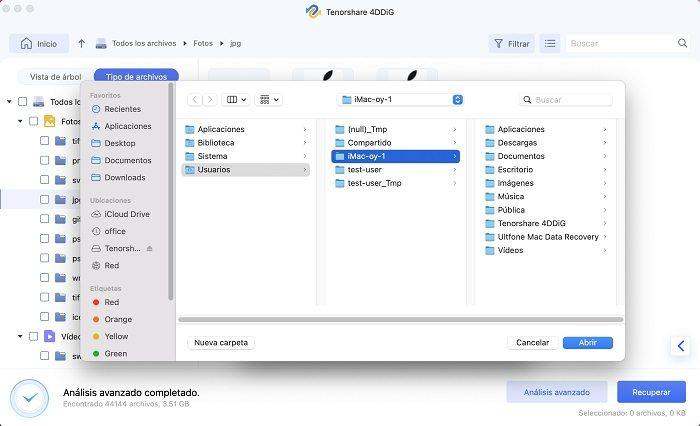Collapse the Todos los archivos tree node

point(9,102)
